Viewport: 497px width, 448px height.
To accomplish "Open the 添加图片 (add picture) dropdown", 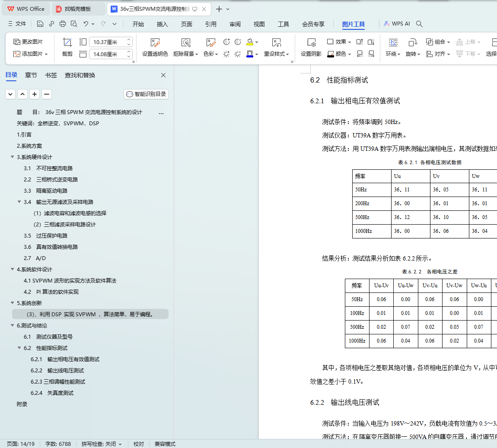I will (x=30, y=54).
